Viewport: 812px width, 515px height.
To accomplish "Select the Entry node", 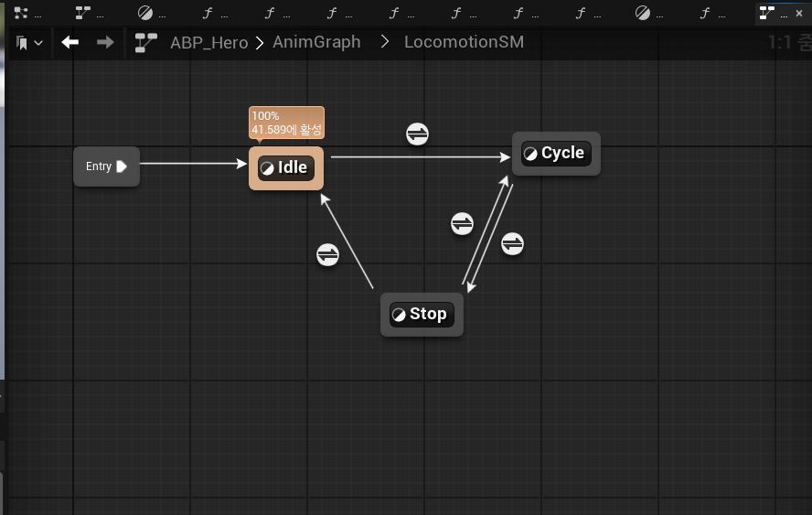I will pos(106,166).
